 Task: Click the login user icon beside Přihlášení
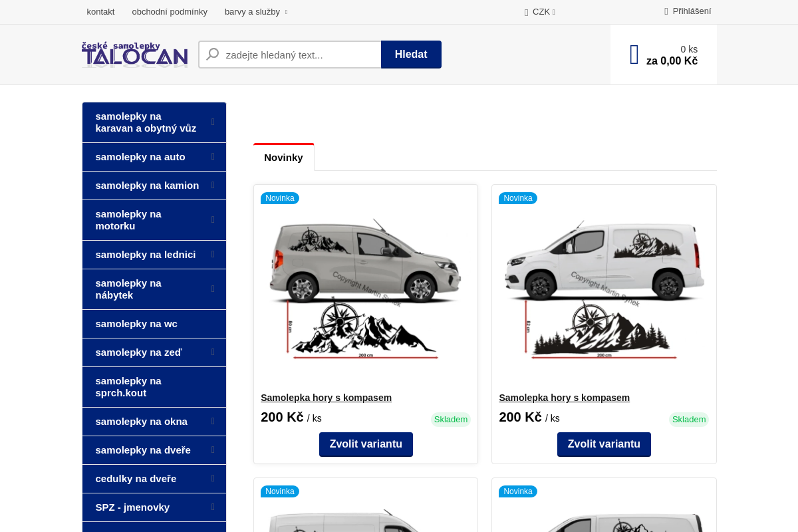coord(666,11)
